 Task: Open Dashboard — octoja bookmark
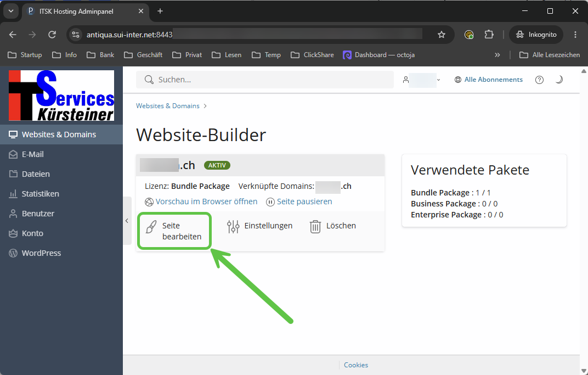[x=379, y=55]
